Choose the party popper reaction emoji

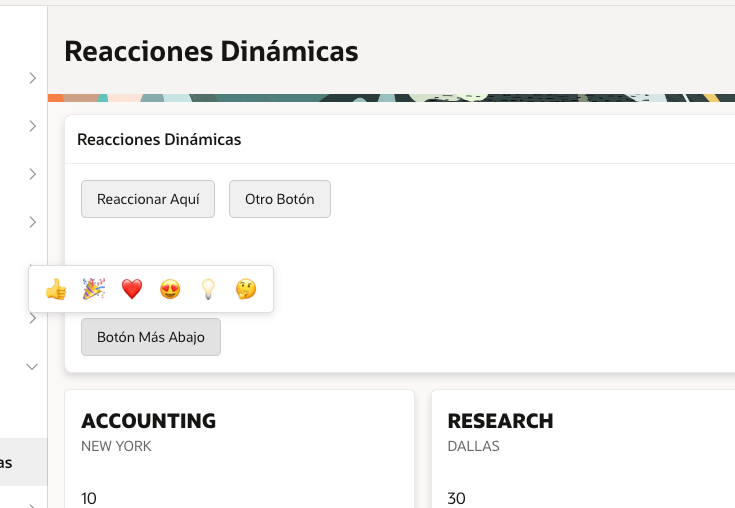(x=94, y=290)
